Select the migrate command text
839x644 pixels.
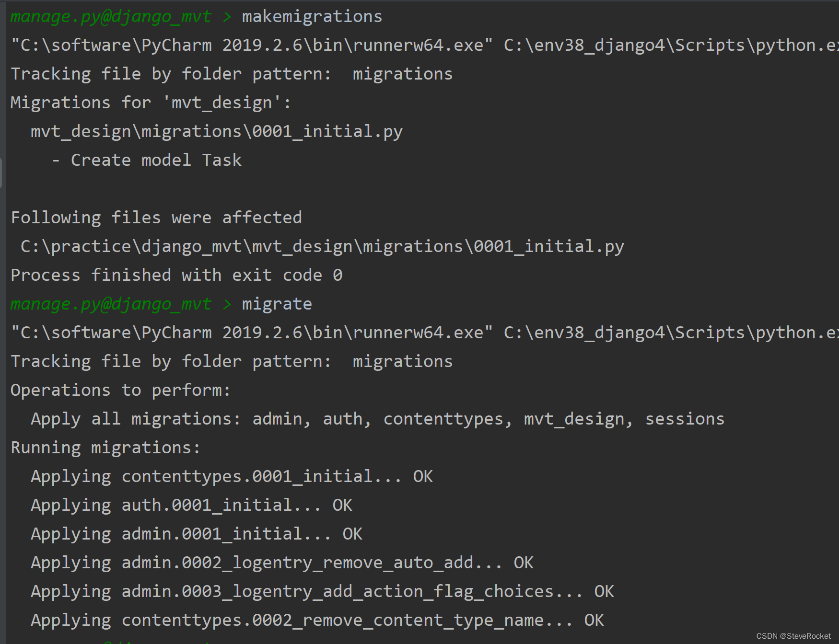coord(277,303)
